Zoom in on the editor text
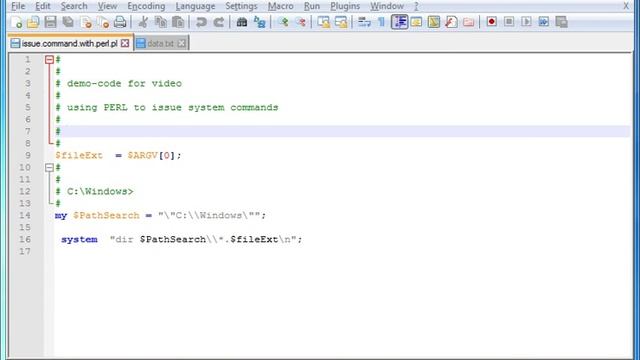The width and height of the screenshot is (640, 360). coord(283,22)
